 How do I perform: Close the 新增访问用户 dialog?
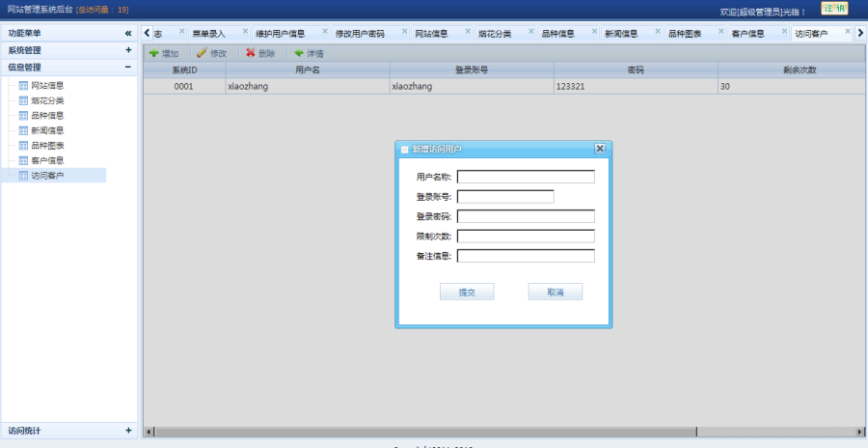(x=600, y=149)
